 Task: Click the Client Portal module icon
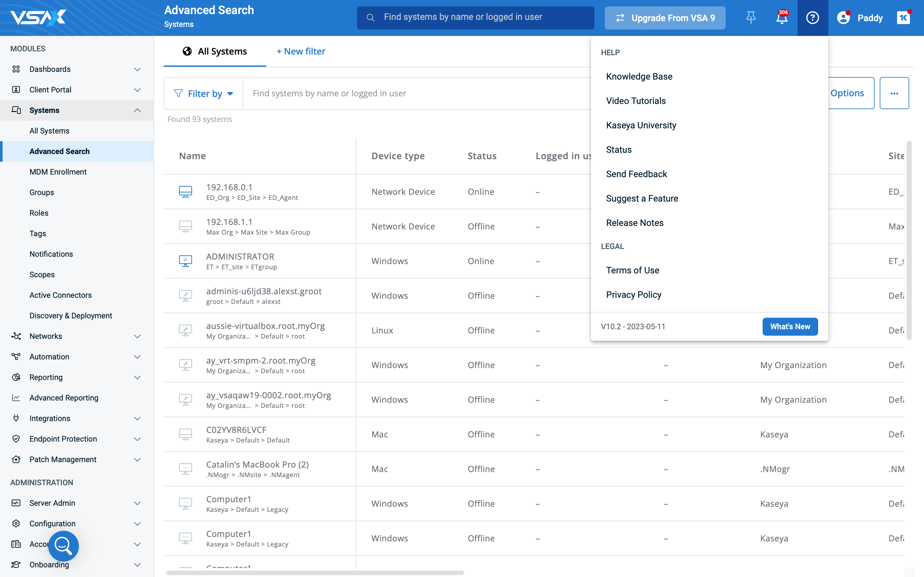pos(16,90)
